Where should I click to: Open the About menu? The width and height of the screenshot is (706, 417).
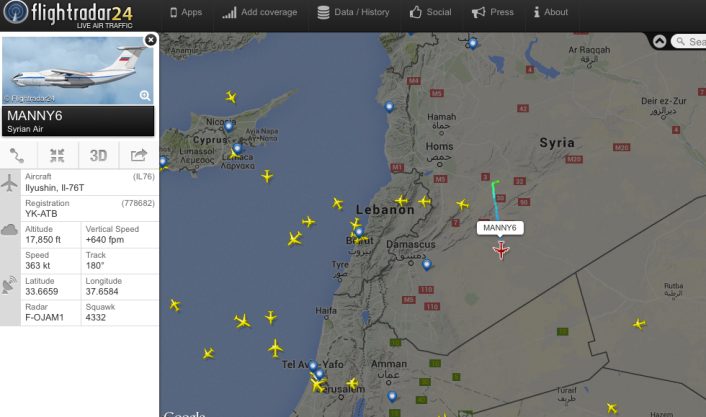click(x=551, y=13)
